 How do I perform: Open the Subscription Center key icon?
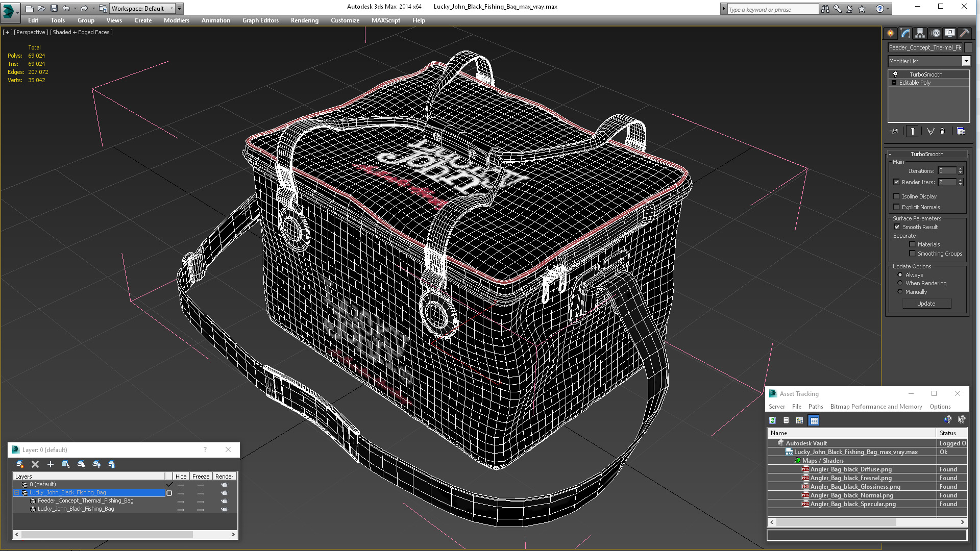point(838,9)
